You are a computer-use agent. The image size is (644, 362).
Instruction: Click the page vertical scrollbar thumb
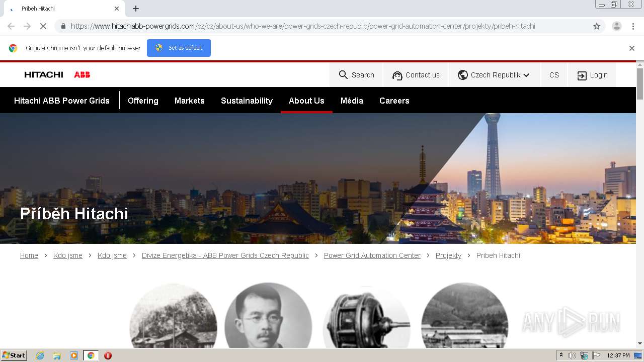coord(640,83)
